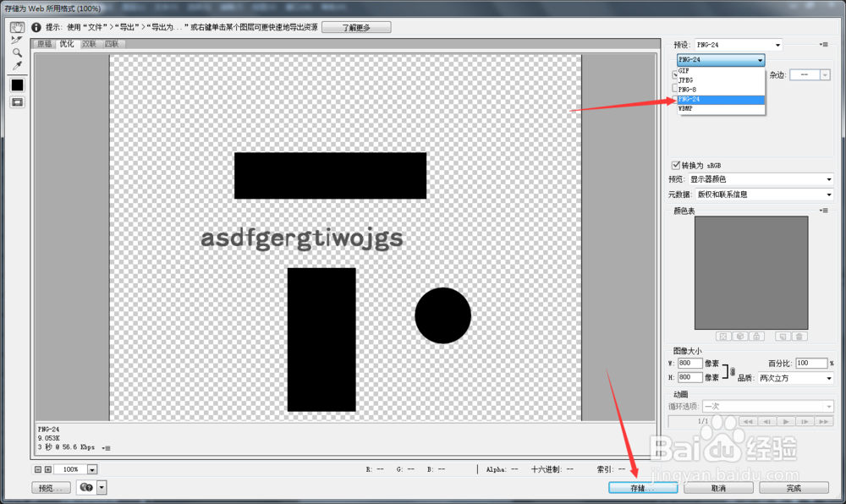Select the Eyedropper tool
This screenshot has height=504, width=846.
[17, 65]
